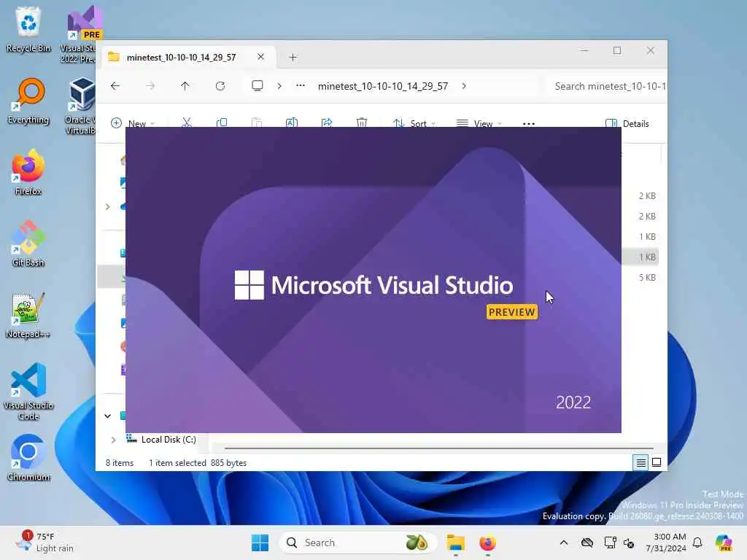Click the Search minetest input field
Screen dimensions: 747x560
pyautogui.click(x=606, y=86)
